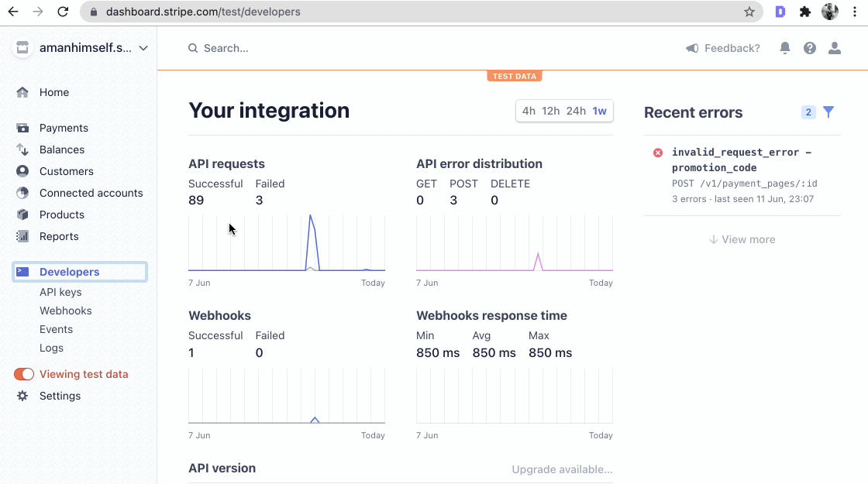This screenshot has height=484, width=868.
Task: Reload the page with the refresh icon
Action: 63,12
